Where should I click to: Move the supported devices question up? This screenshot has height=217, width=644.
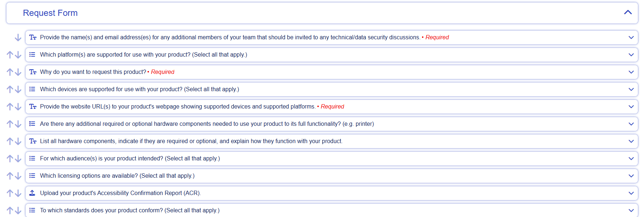click(10, 89)
